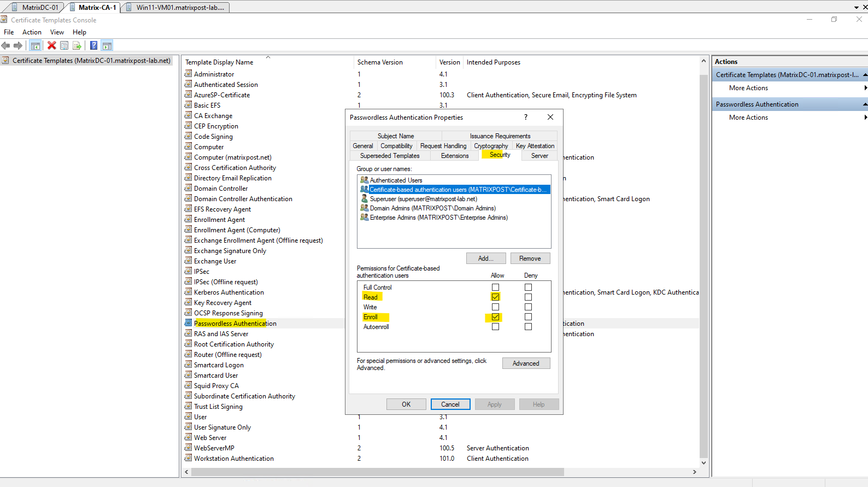Check Deny for Autoenroll permission
Viewport: 868px width, 487px height.
(528, 326)
